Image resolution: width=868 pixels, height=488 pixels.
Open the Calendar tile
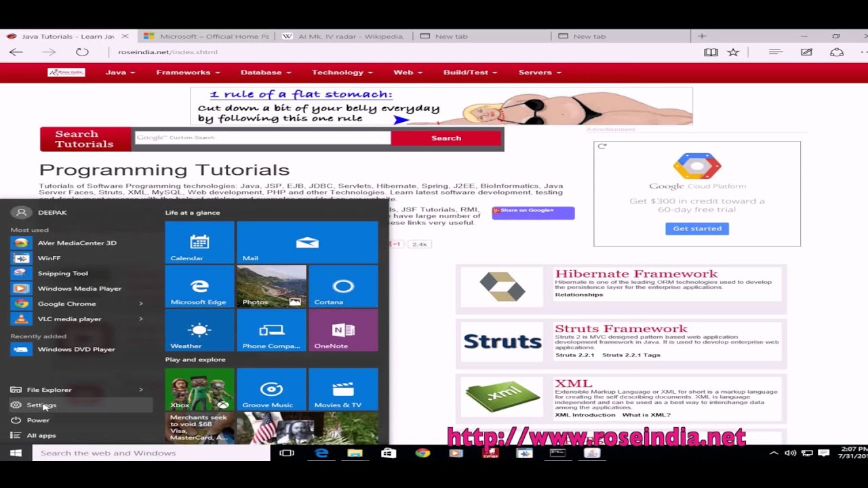coord(199,243)
